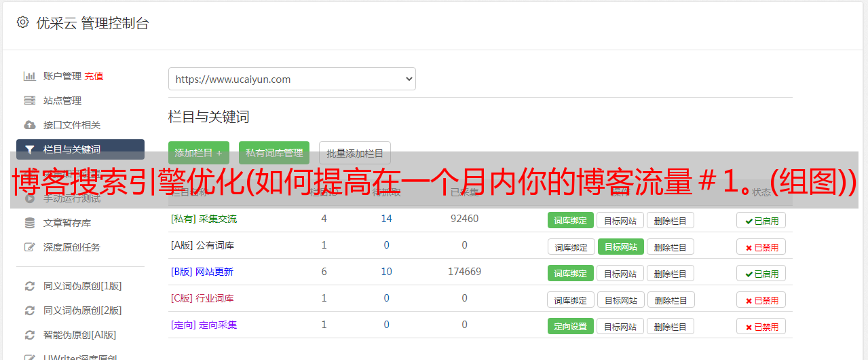
Task: Click the pending value 14 in 采集交流 row
Action: [387, 219]
